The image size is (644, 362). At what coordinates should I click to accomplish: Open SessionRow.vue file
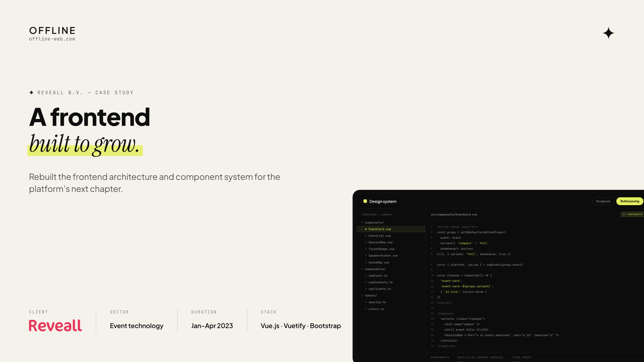pos(380,243)
